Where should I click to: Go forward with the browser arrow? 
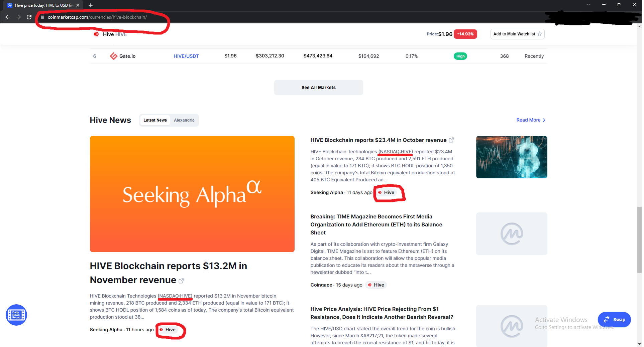(x=18, y=17)
